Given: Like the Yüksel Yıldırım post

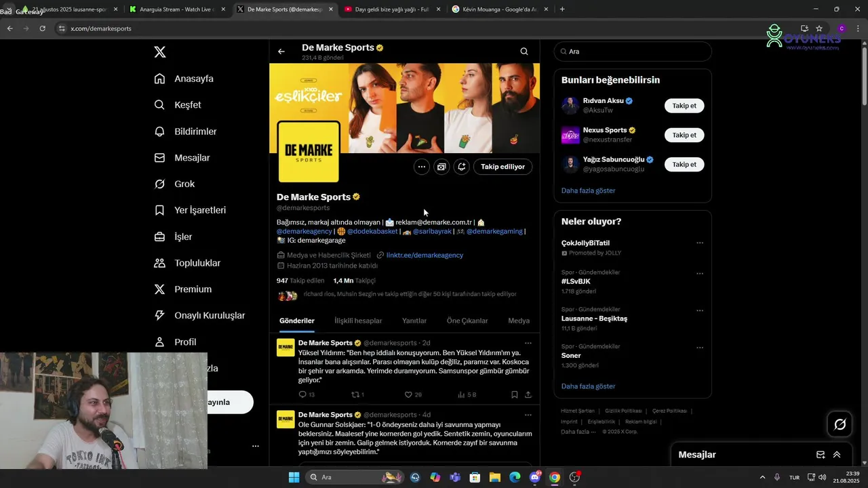Looking at the screenshot, I should point(408,394).
